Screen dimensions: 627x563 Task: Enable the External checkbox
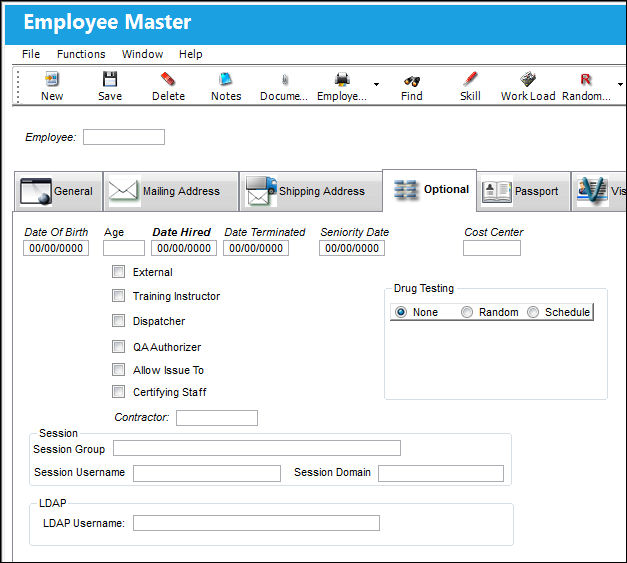[118, 272]
